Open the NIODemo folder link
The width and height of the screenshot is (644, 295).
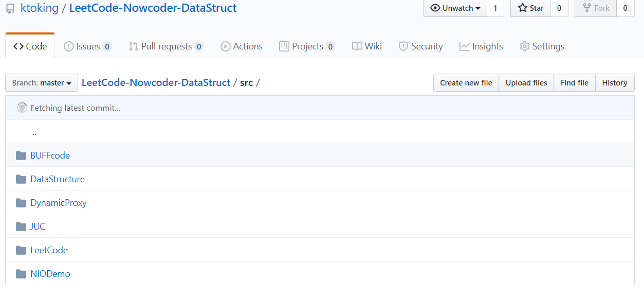pos(50,274)
